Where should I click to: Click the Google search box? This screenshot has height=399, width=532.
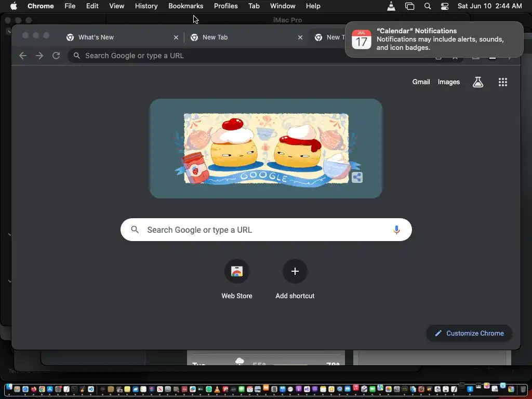[x=266, y=230]
